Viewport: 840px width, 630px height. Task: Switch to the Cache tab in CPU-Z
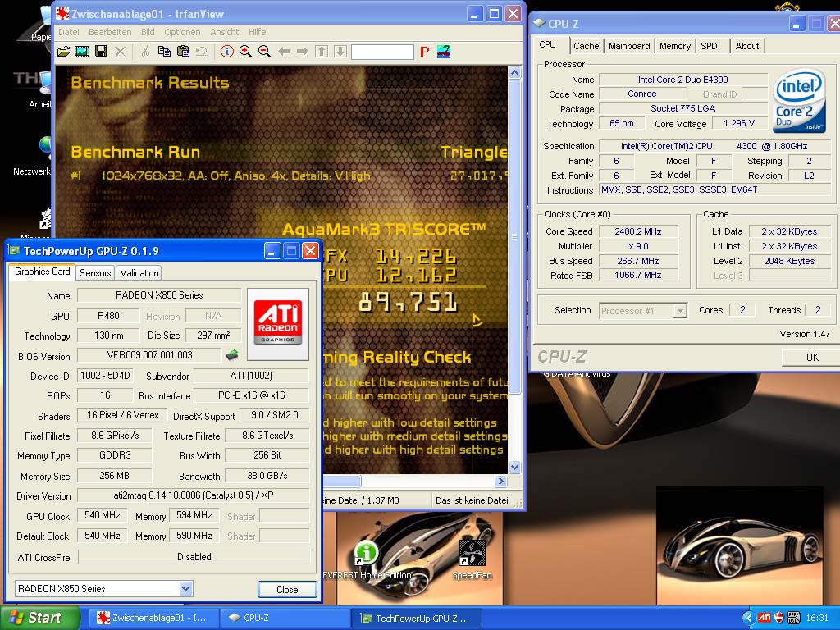pyautogui.click(x=586, y=46)
